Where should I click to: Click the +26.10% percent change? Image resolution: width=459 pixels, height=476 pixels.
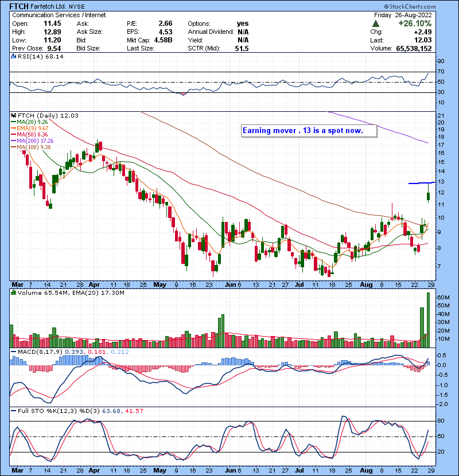pyautogui.click(x=415, y=24)
